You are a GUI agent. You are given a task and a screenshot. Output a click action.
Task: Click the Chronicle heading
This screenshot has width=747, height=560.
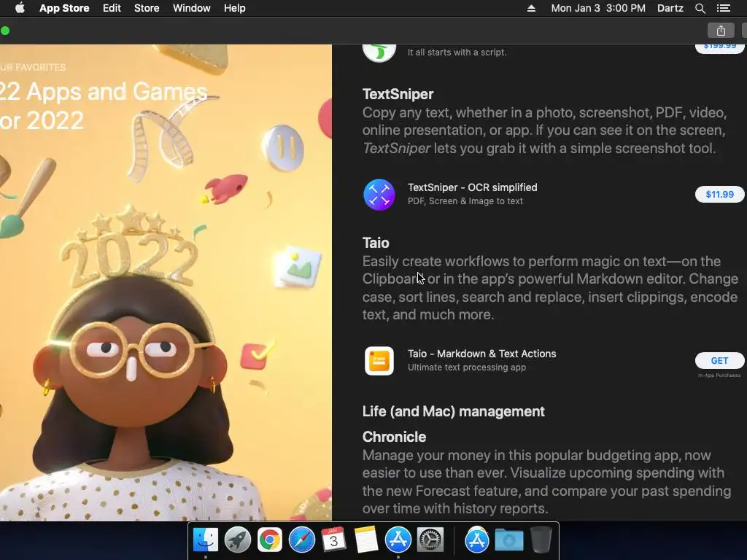pyautogui.click(x=394, y=437)
